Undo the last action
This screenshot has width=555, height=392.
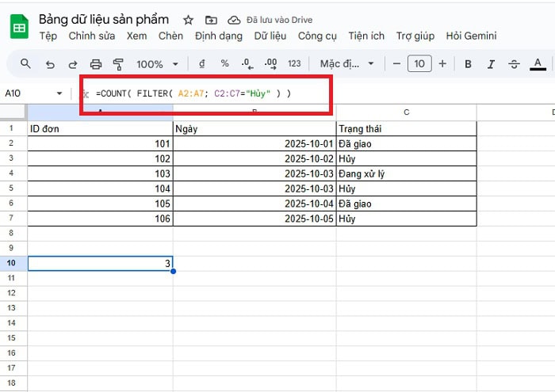point(50,64)
